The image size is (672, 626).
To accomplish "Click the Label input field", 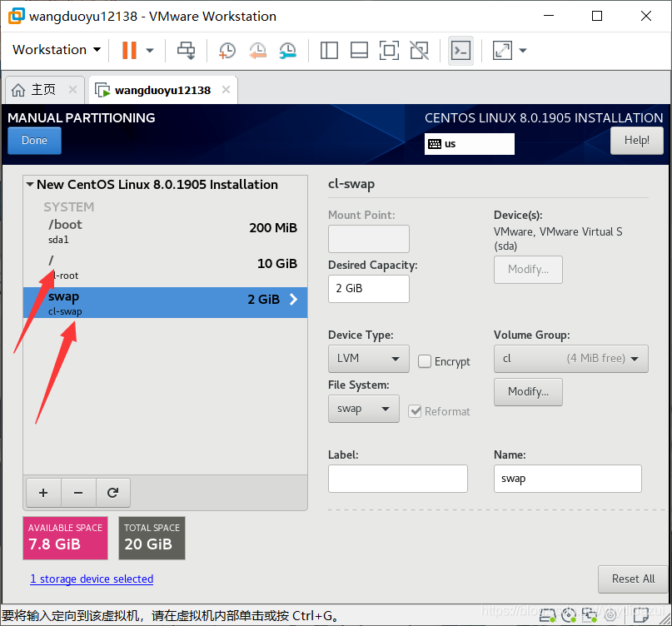I will [x=398, y=479].
